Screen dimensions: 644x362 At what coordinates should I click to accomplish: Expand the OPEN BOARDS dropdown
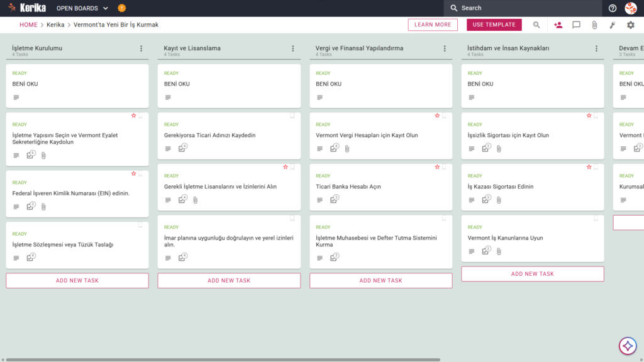tap(82, 8)
